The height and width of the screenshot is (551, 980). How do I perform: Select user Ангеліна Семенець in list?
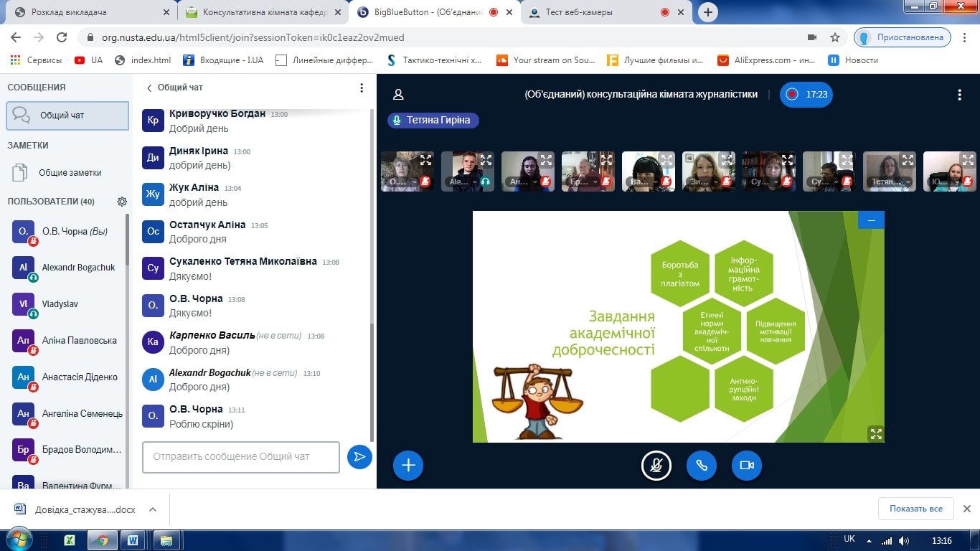click(67, 414)
